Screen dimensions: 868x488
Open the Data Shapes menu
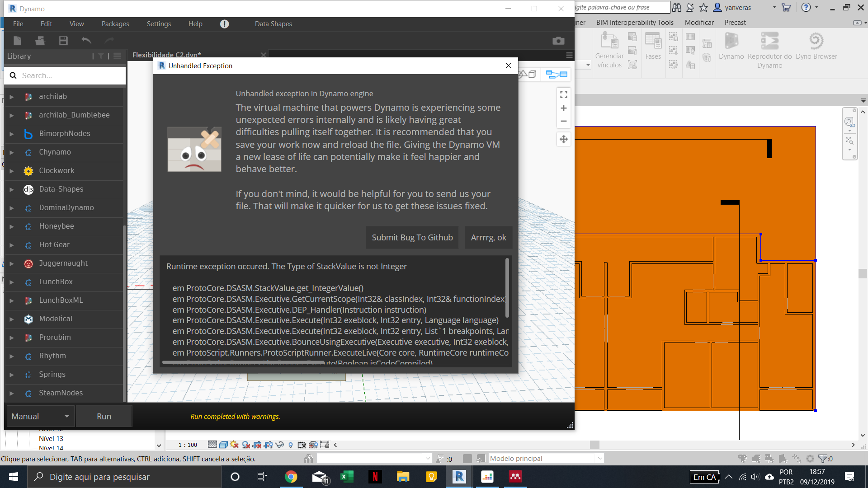(x=273, y=24)
